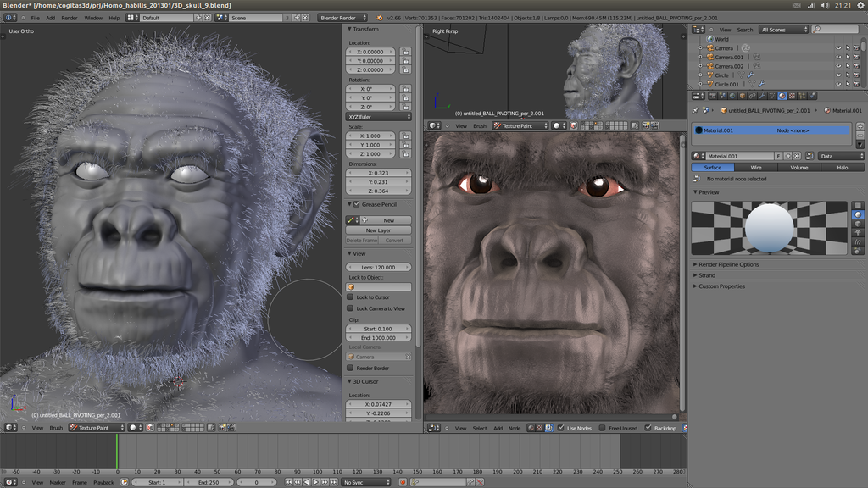Screen dimensions: 868x488
Task: Hide Camera.001 using its eye icon
Action: [838, 57]
